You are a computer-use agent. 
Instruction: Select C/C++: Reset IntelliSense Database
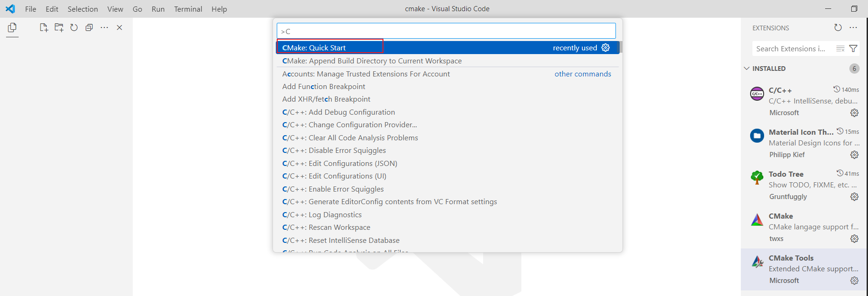[x=448, y=240]
